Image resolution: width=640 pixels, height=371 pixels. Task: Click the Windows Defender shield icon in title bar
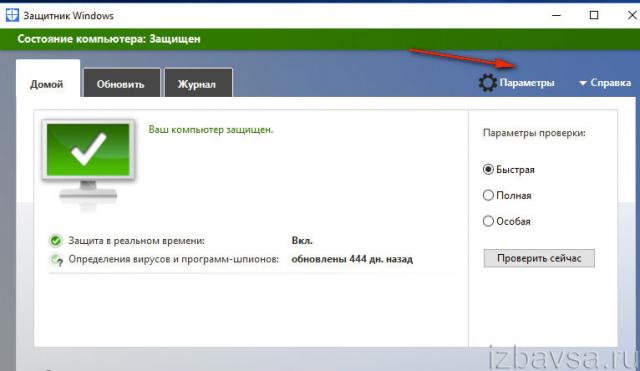tap(12, 15)
